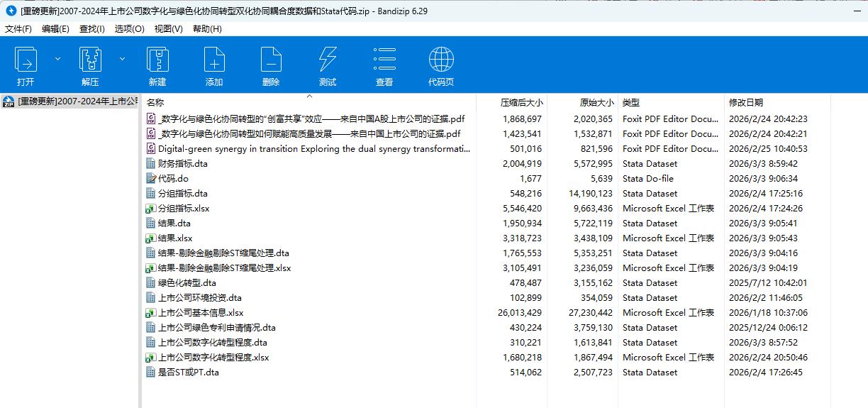Click icon of 上市公司绿色专利申请情况.dta file
This screenshot has height=408, width=868.
150,327
